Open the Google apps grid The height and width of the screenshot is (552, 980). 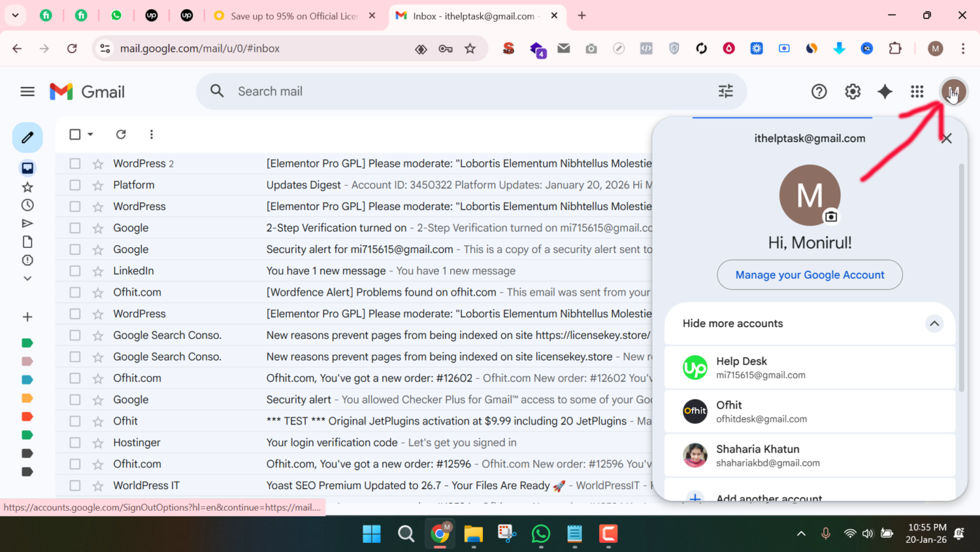point(916,91)
